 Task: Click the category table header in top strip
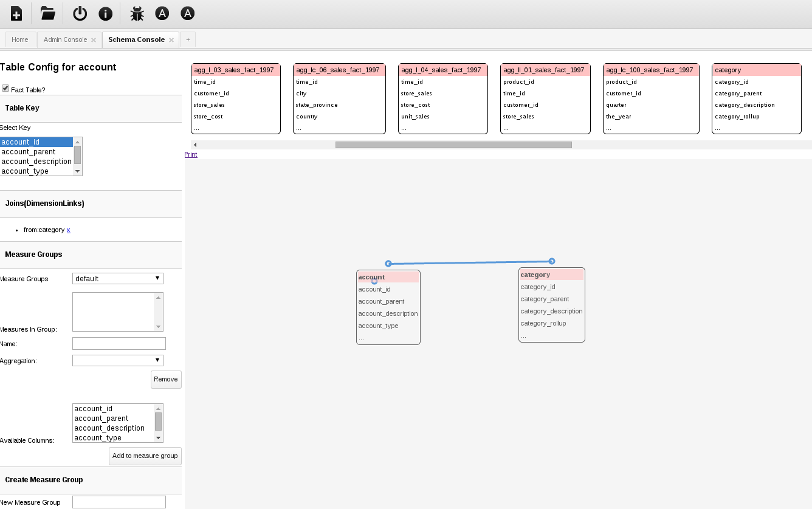(757, 70)
